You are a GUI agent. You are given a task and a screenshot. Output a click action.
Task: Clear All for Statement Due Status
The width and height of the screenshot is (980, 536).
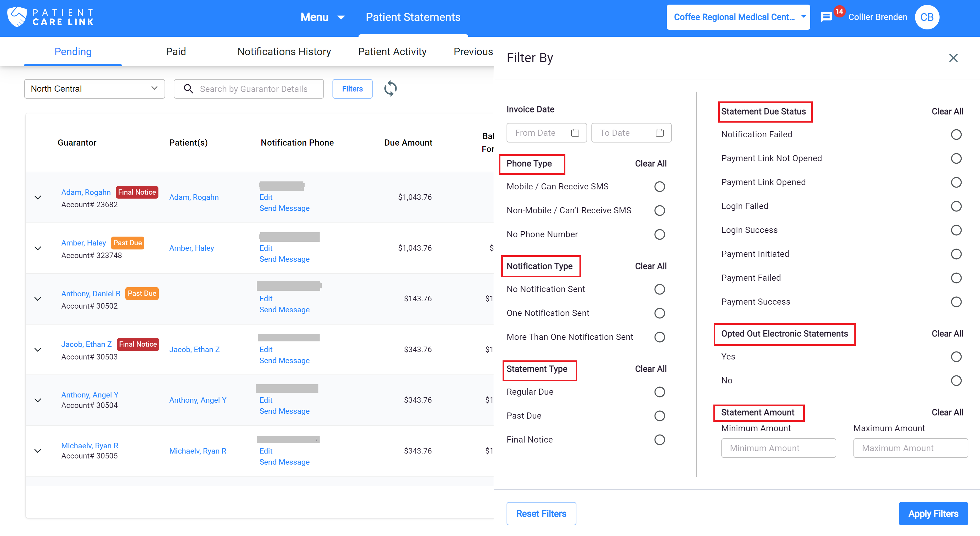click(x=947, y=112)
